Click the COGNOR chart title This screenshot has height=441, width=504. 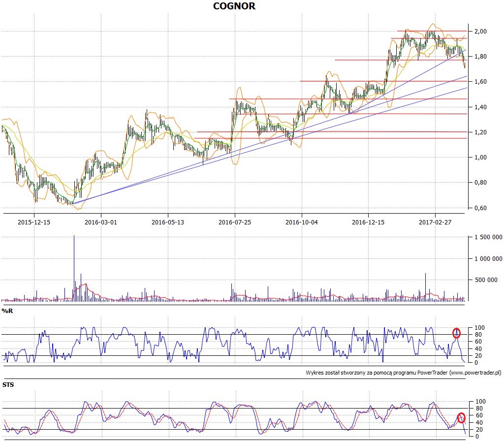(234, 6)
